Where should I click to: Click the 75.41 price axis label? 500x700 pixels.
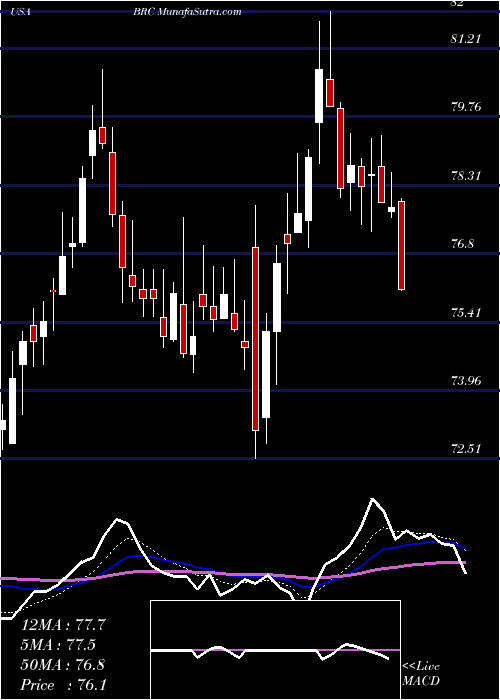466,312
